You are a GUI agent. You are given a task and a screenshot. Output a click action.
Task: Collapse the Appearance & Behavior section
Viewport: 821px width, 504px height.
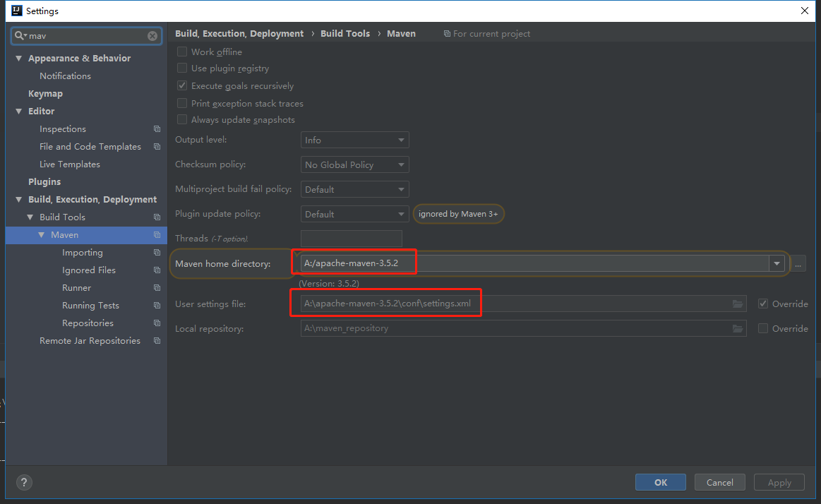[x=19, y=59]
